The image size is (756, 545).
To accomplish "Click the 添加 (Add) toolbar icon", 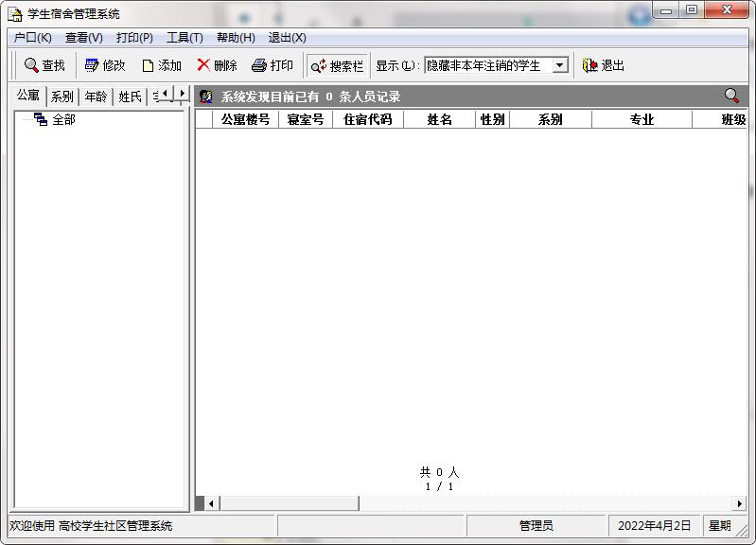I will [148, 65].
